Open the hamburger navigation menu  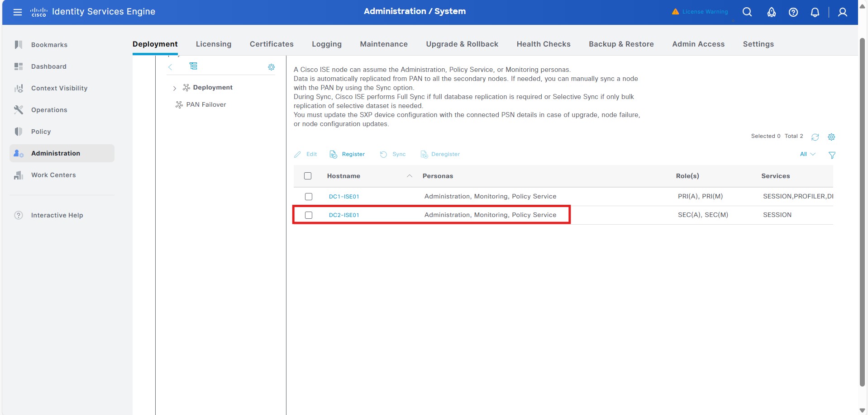[x=18, y=12]
